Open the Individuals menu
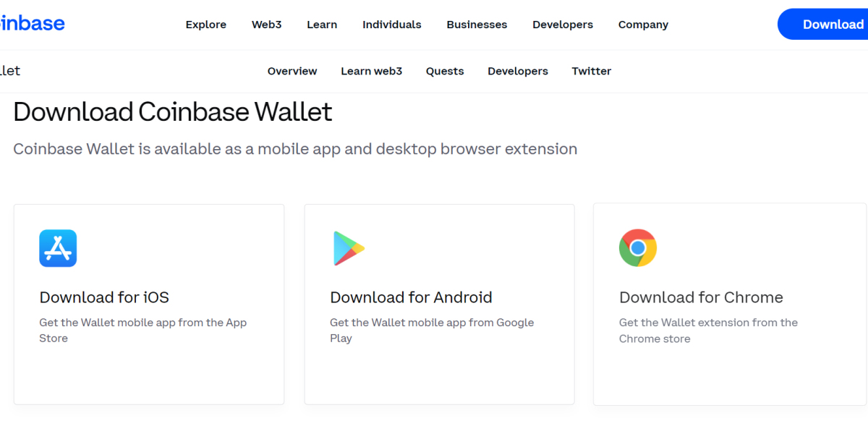 pyautogui.click(x=391, y=24)
